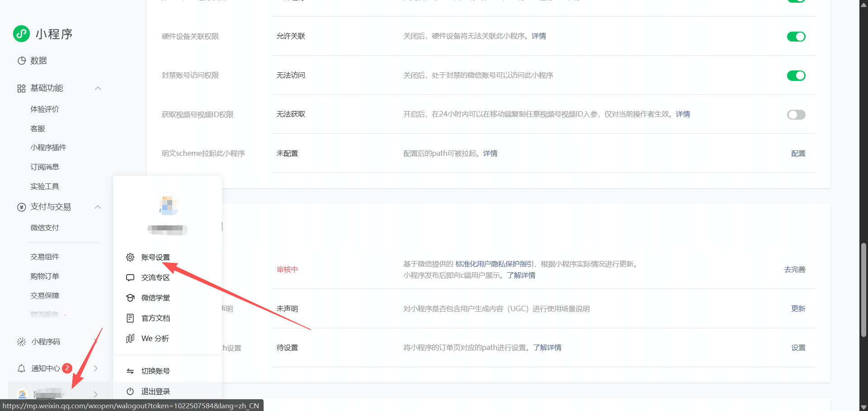The image size is (868, 411).
Task: Expand the 通知中心 sidebar entry
Action: click(95, 368)
